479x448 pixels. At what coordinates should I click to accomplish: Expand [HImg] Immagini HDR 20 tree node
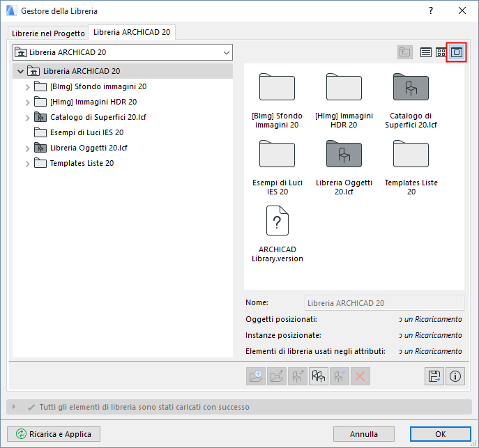coord(27,102)
